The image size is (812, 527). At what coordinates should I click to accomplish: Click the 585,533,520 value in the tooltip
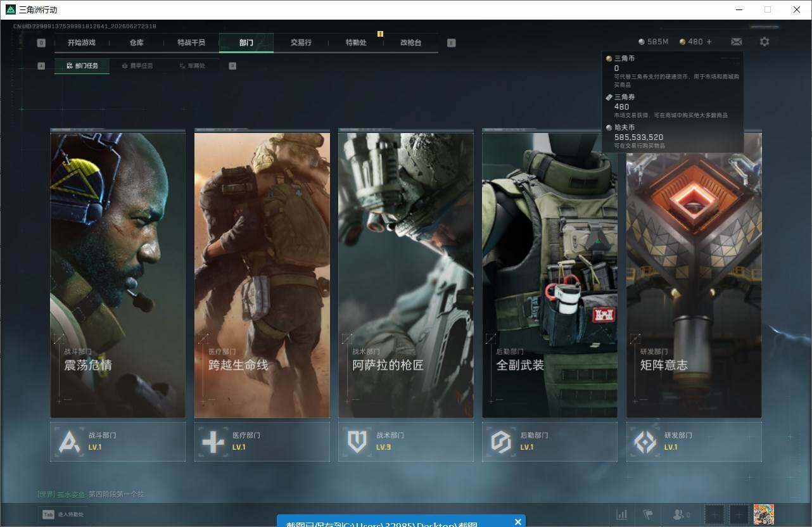pyautogui.click(x=638, y=137)
